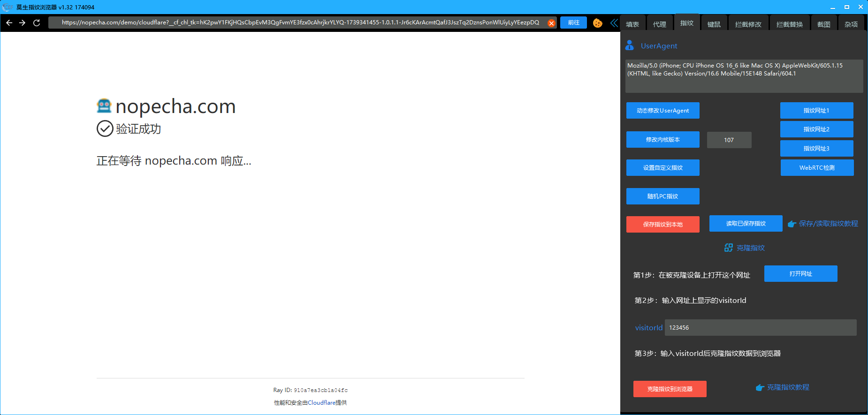Switch to the 填表 tab
The width and height of the screenshot is (868, 415).
click(632, 24)
